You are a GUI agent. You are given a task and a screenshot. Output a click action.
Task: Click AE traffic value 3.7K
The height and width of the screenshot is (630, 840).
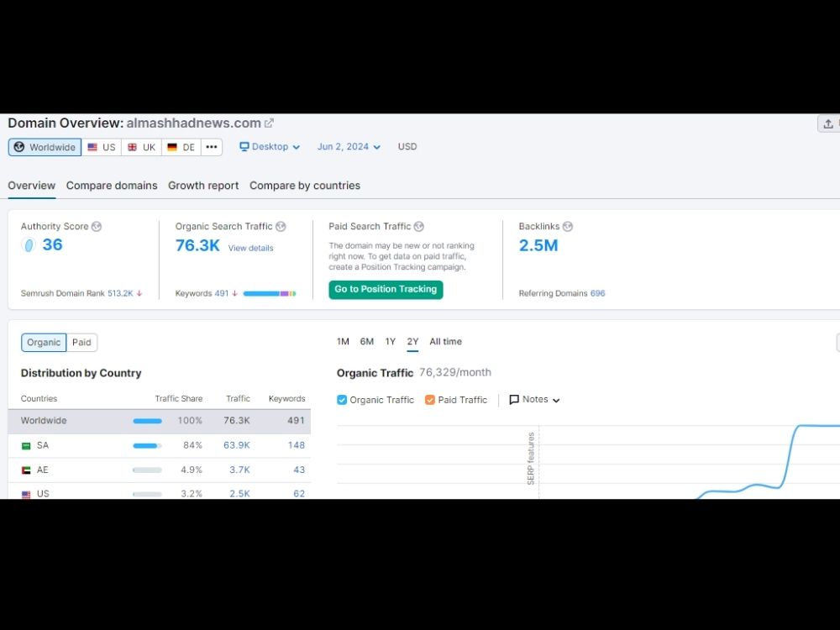click(240, 470)
